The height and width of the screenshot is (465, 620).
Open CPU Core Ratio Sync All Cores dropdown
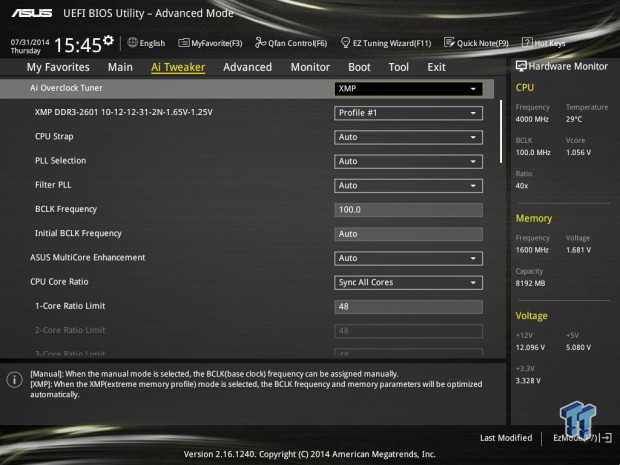(x=408, y=282)
